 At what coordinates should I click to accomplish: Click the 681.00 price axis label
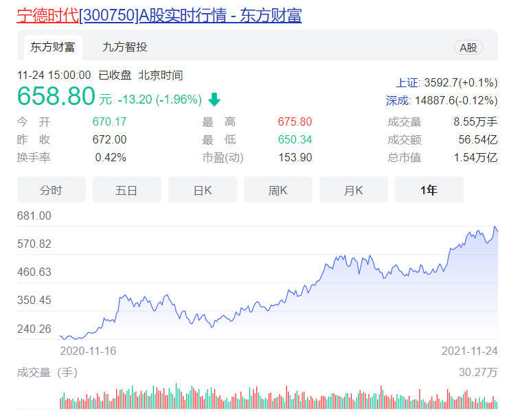coord(34,215)
